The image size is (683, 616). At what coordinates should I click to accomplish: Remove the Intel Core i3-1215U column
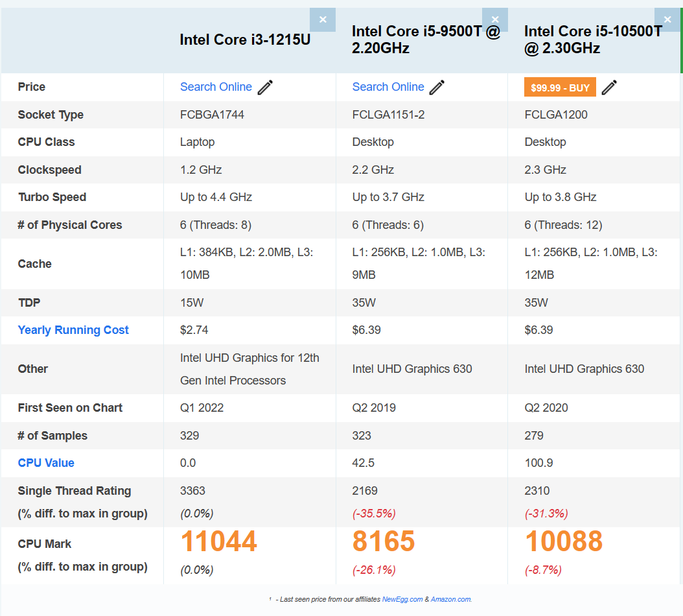point(323,19)
